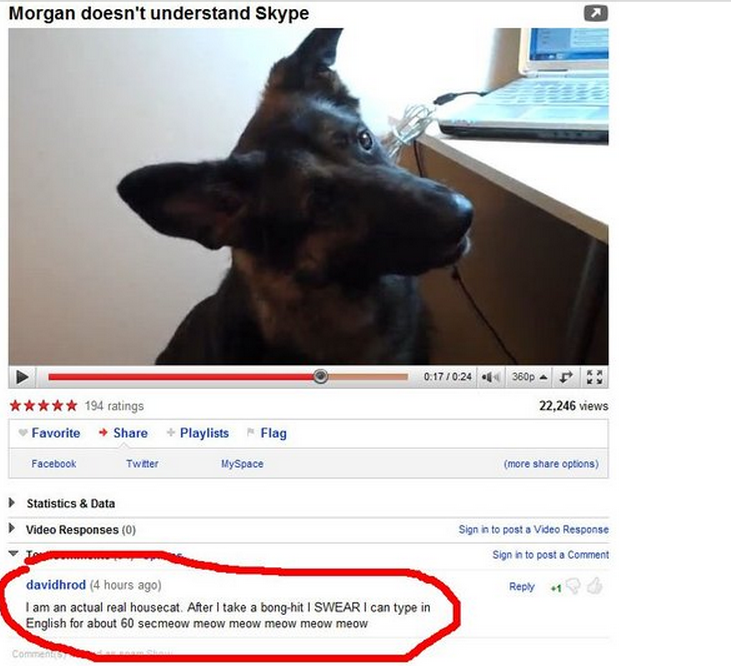Open the 360p quality dropdown
This screenshot has width=731, height=669.
pos(529,377)
